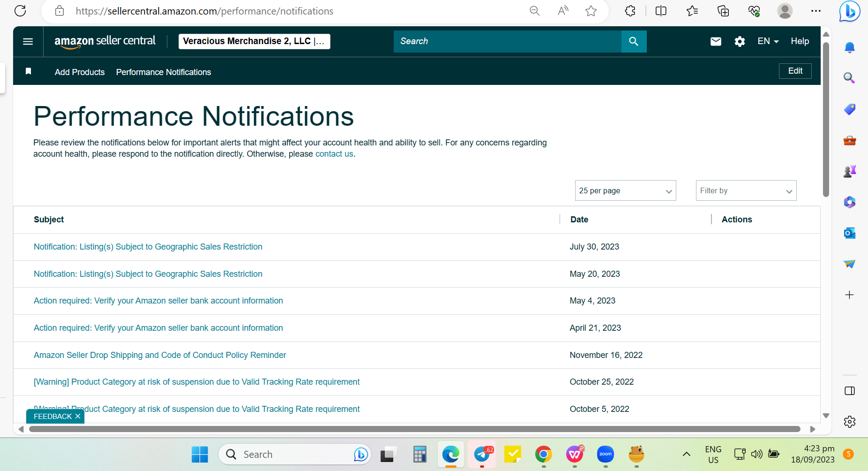The width and height of the screenshot is (868, 471).
Task: Add this page to favorites star
Action: coord(591,11)
